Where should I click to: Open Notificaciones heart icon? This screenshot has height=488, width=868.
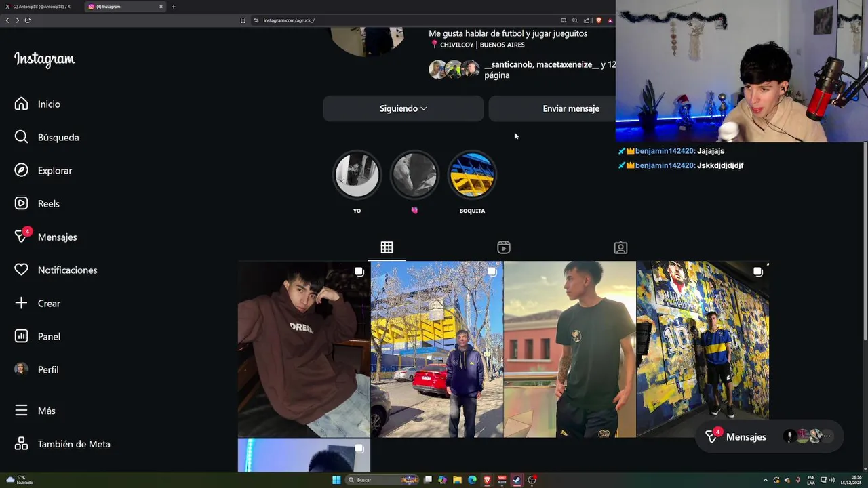coord(22,270)
